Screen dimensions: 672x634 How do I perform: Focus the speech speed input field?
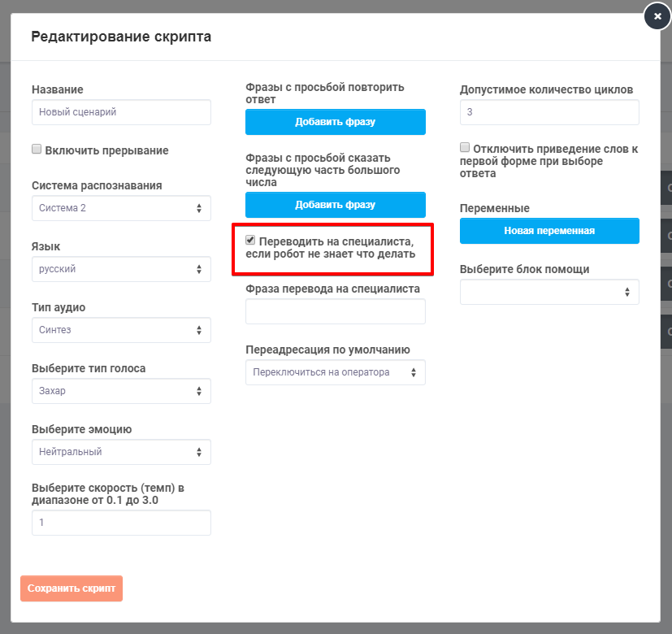point(121,523)
